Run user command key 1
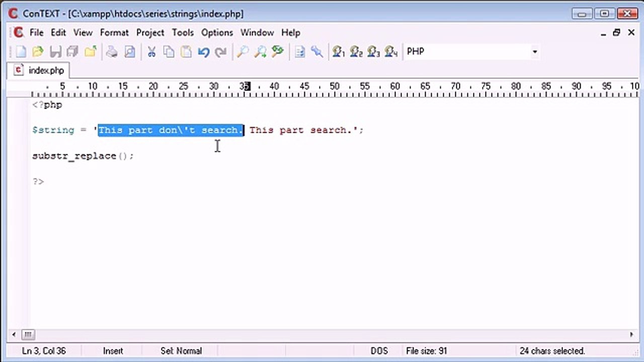The height and width of the screenshot is (362, 644). pos(339,51)
